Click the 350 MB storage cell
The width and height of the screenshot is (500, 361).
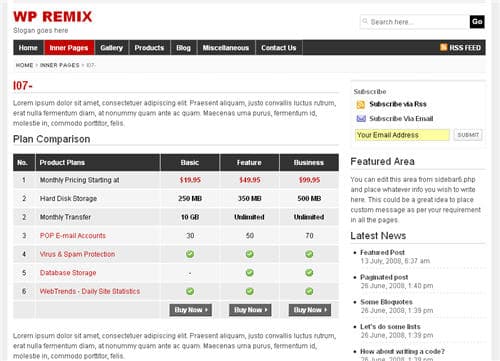[249, 198]
